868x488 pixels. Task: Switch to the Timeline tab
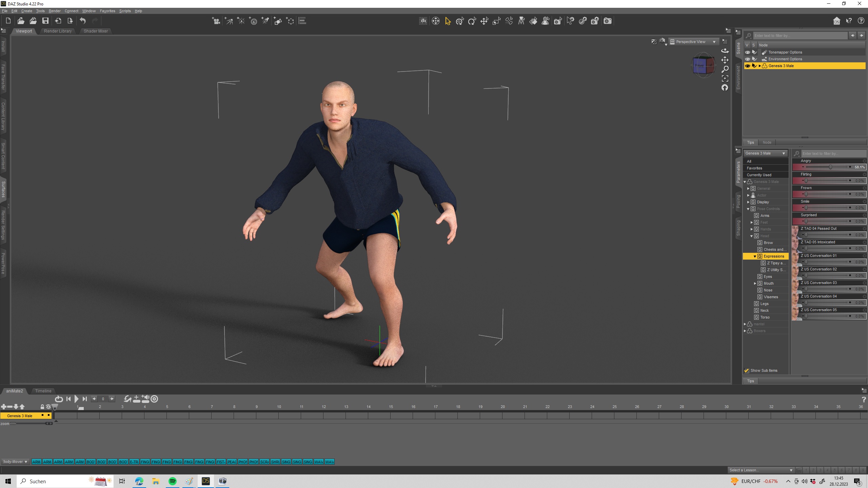point(43,391)
